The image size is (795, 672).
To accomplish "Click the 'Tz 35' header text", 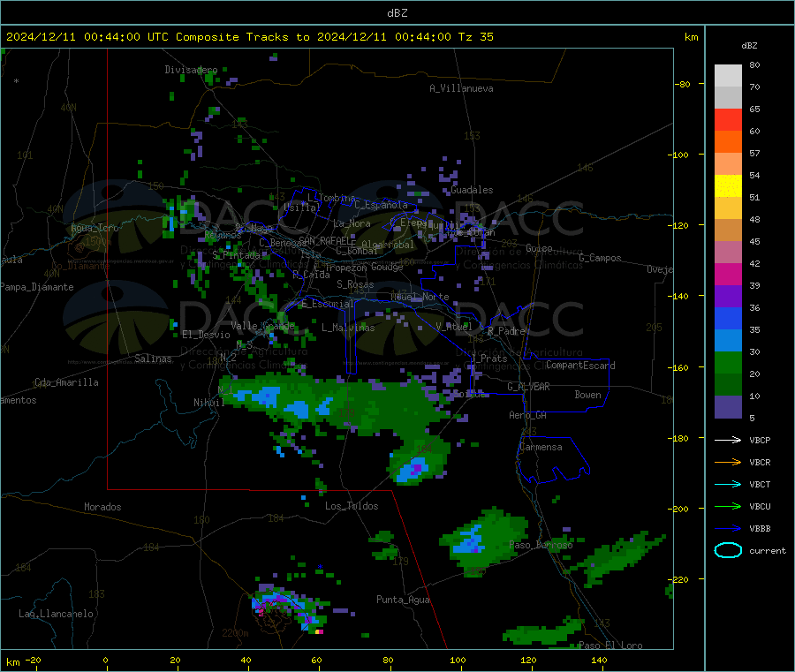I will (x=475, y=37).
